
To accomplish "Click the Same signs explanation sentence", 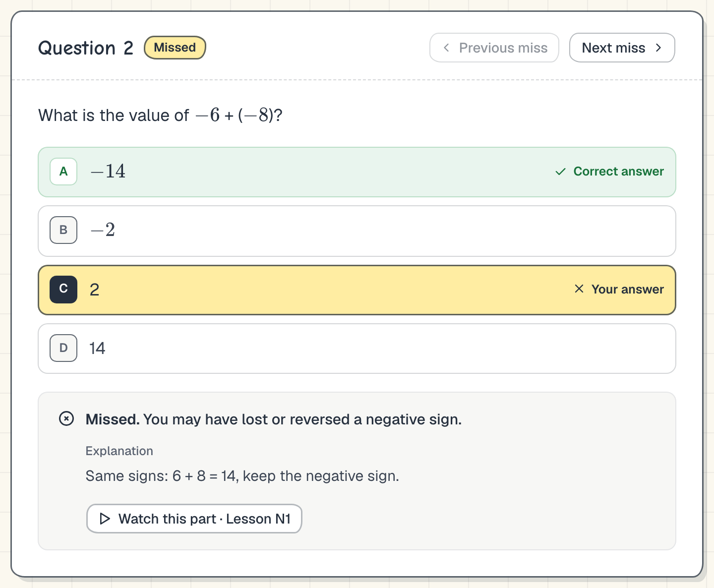I will [x=242, y=476].
